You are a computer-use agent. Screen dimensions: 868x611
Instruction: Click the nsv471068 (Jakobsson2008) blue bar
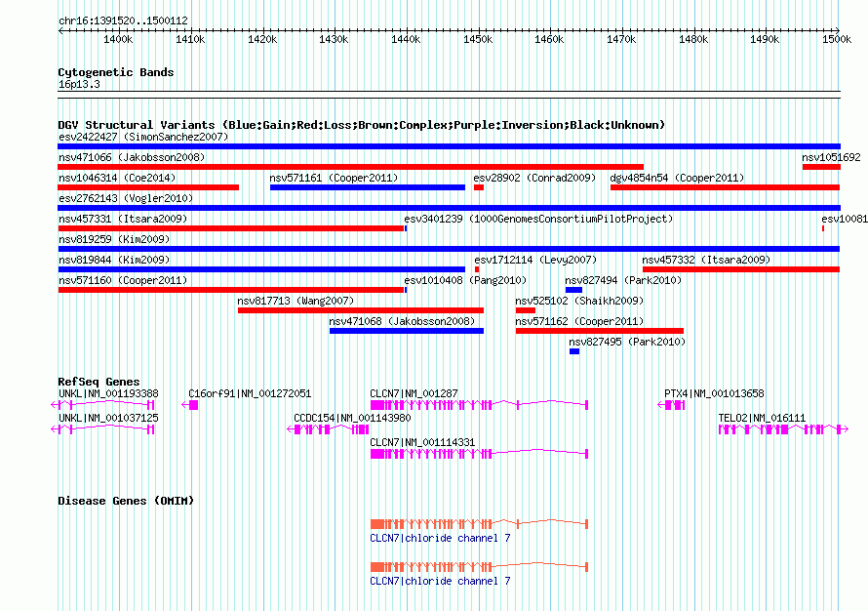tap(407, 331)
